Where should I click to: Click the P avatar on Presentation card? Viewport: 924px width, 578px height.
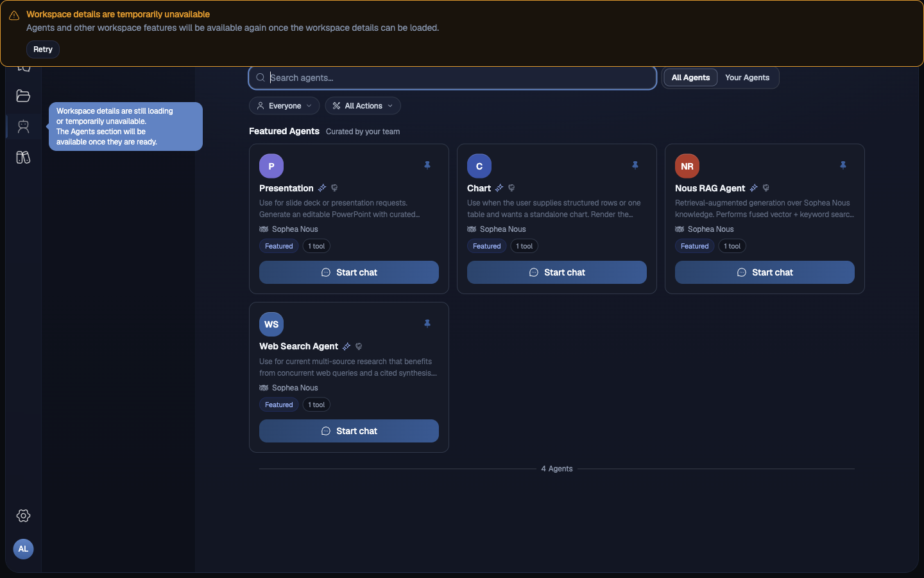271,166
